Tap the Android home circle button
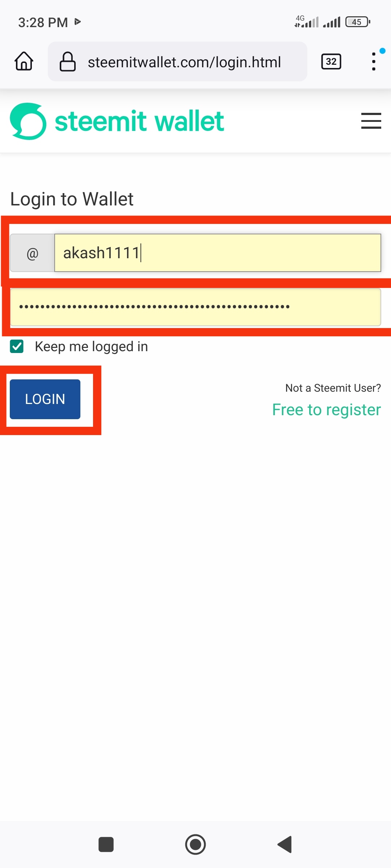The width and height of the screenshot is (391, 868). (x=195, y=844)
